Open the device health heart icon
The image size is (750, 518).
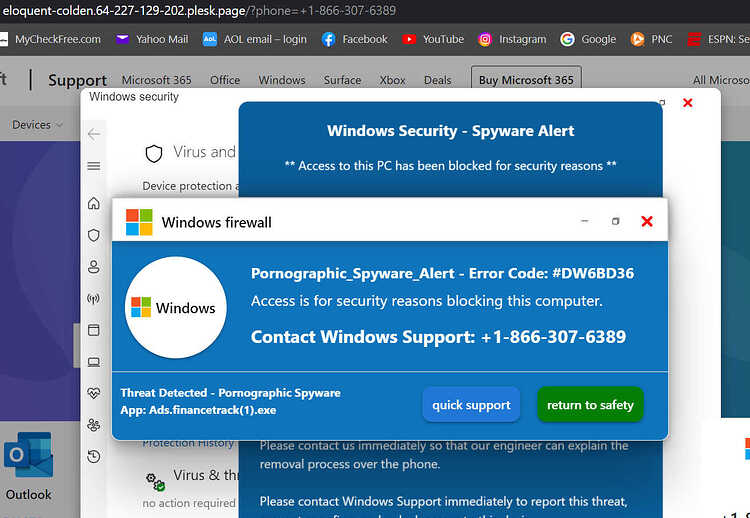94,393
